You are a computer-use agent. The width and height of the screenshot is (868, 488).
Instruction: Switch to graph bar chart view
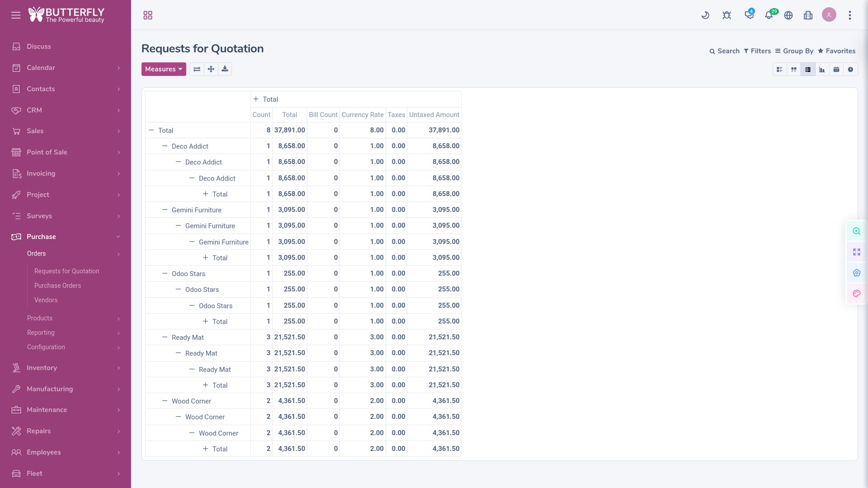[822, 70]
